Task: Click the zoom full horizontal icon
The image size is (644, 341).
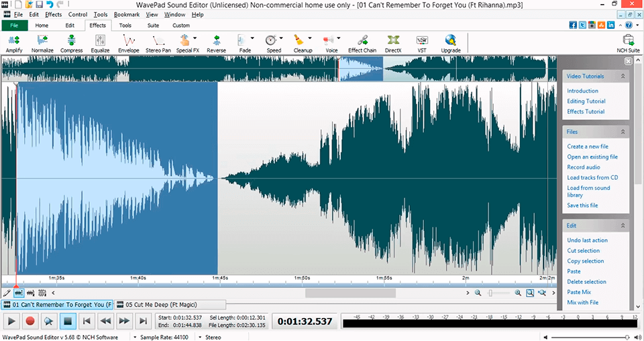Action: click(x=542, y=293)
